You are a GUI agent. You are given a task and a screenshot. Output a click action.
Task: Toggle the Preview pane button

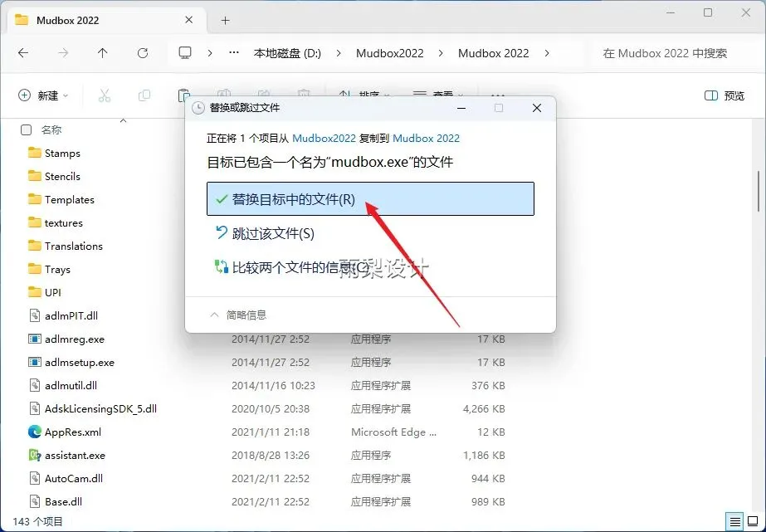coord(725,95)
